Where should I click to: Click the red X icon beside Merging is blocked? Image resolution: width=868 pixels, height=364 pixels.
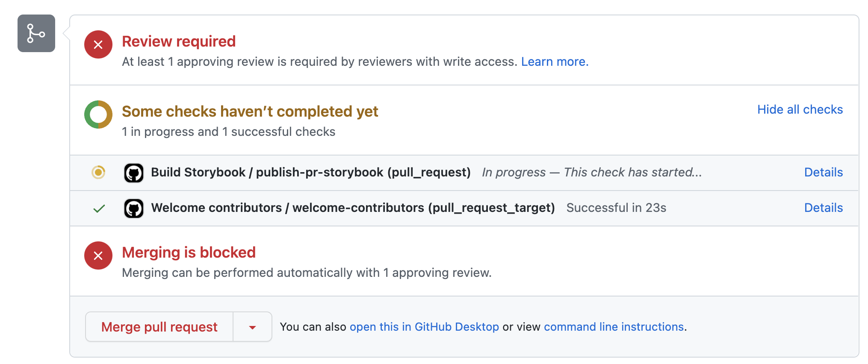[98, 255]
